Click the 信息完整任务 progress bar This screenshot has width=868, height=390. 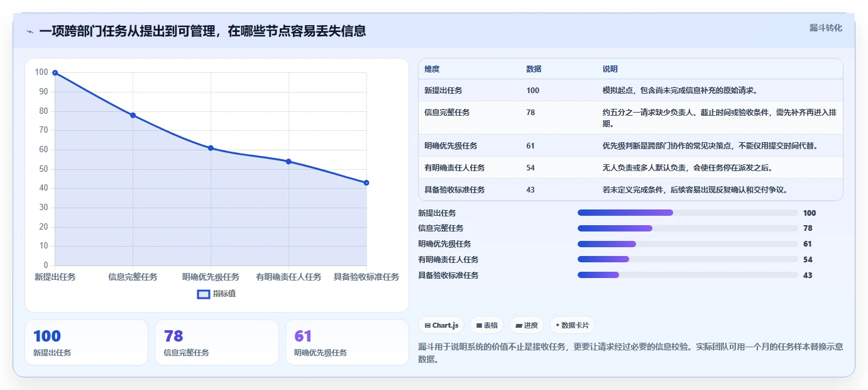pyautogui.click(x=688, y=228)
